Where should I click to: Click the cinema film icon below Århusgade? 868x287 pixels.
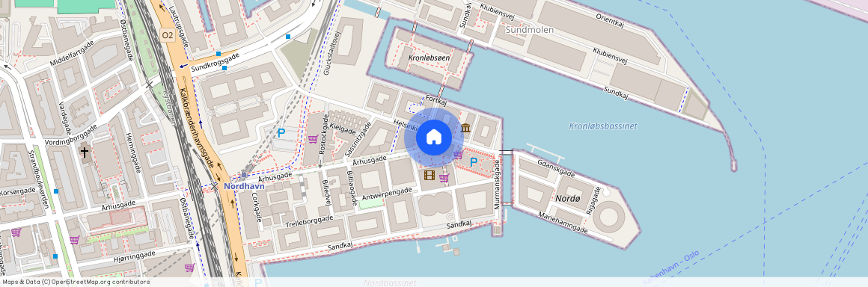tap(429, 176)
